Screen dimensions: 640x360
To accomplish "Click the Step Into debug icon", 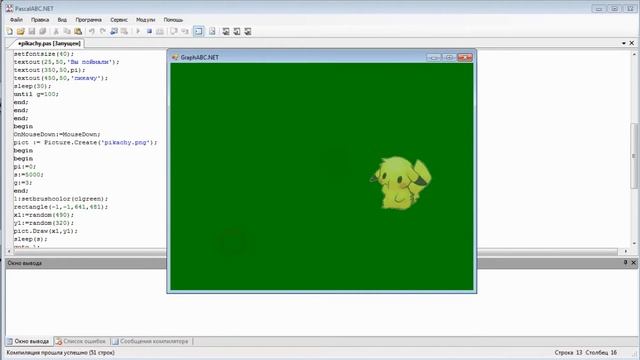I will coord(185,31).
